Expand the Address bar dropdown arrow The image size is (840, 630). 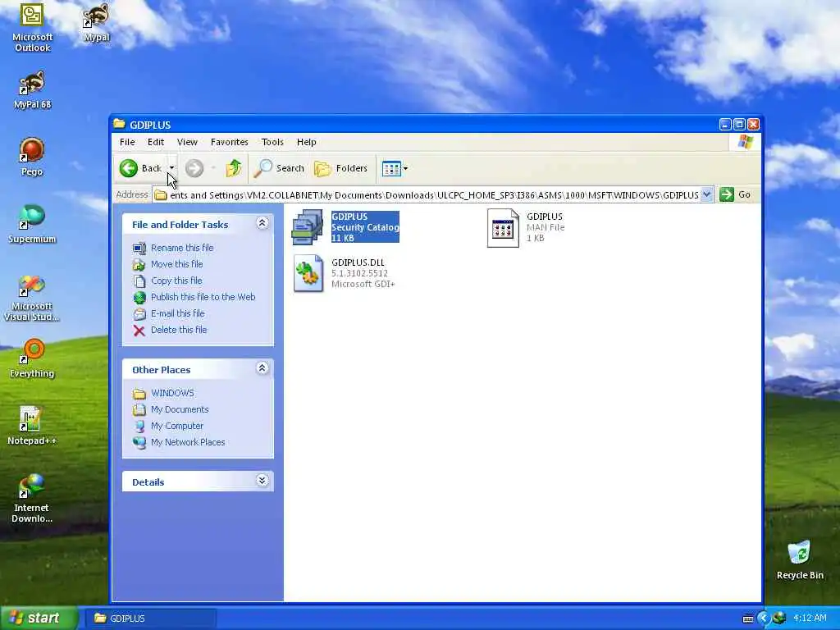[x=706, y=195]
